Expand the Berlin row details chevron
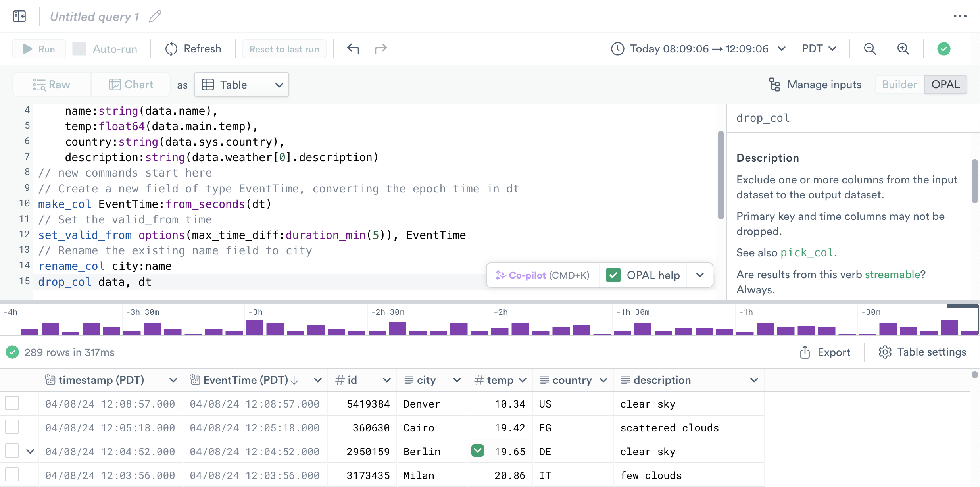Screen dimensions: 980x487 pos(30,451)
